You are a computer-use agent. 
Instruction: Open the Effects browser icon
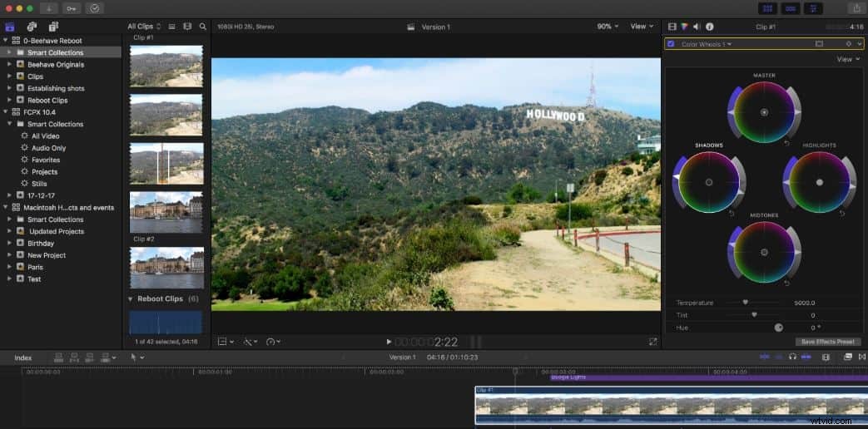(848, 357)
